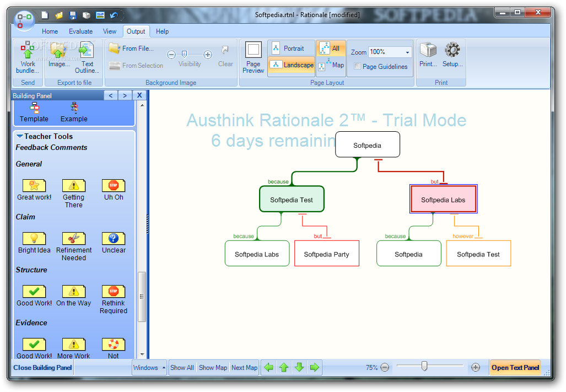
Task: Pick the Uh Oh stop-sign note
Action: tap(114, 190)
